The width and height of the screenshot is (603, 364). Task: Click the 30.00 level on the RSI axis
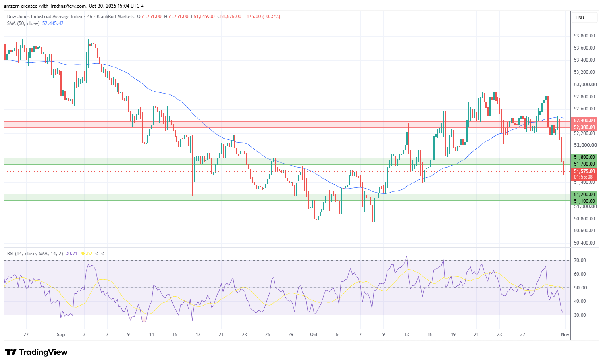(x=580, y=315)
